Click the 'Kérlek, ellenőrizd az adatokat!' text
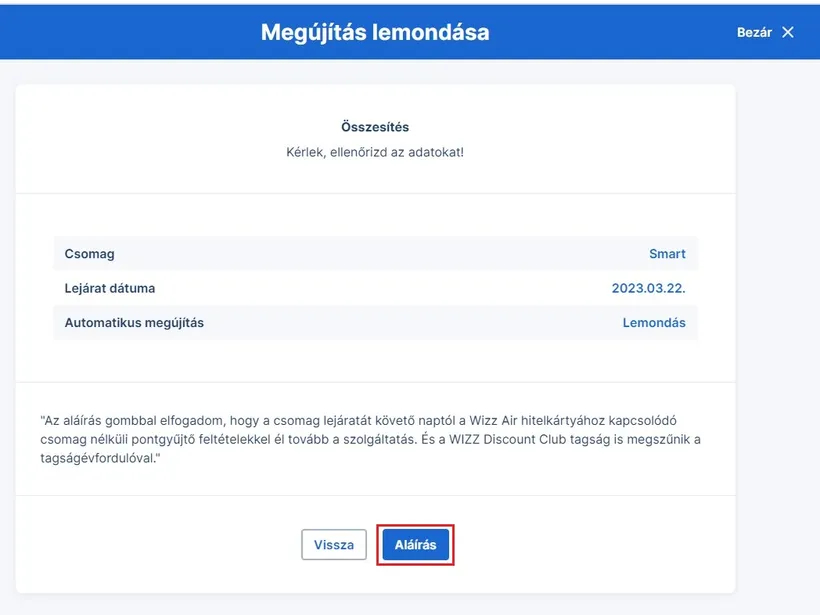 click(x=375, y=153)
